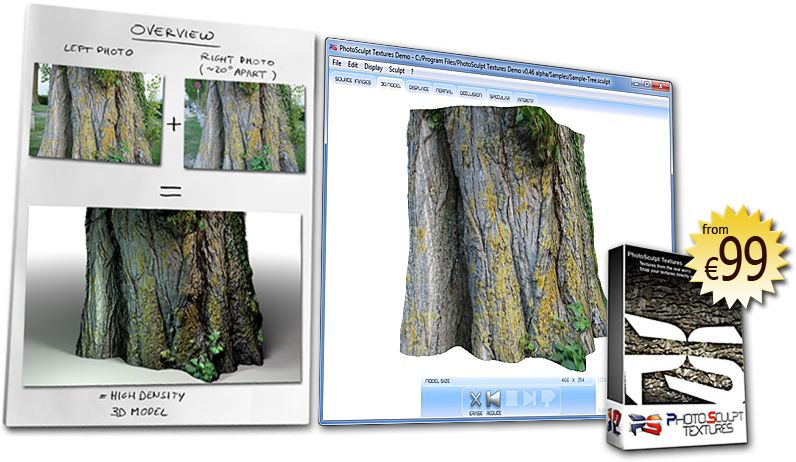The height and width of the screenshot is (462, 796).
Task: Click the PhotoSculpt Textures product box
Action: click(677, 349)
